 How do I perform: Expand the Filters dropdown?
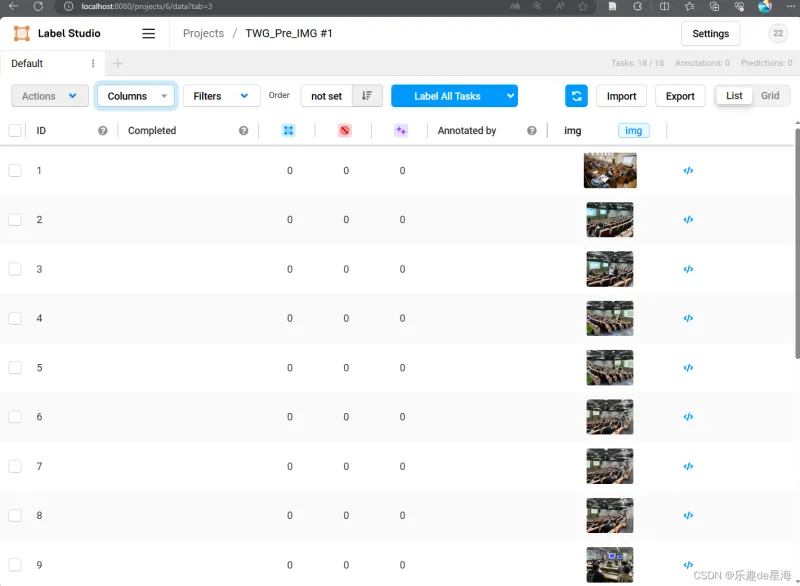tap(221, 96)
